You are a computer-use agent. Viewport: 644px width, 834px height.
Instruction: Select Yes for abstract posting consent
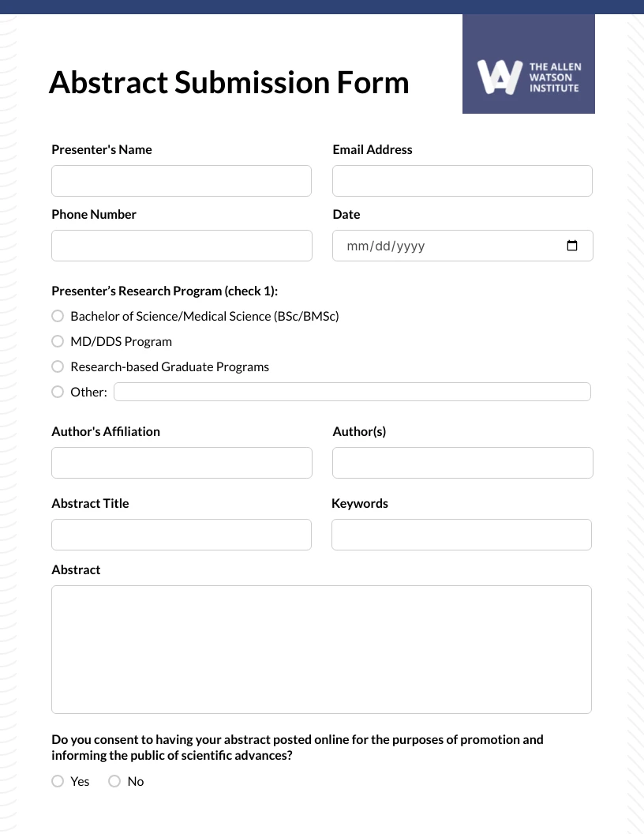[x=58, y=781]
